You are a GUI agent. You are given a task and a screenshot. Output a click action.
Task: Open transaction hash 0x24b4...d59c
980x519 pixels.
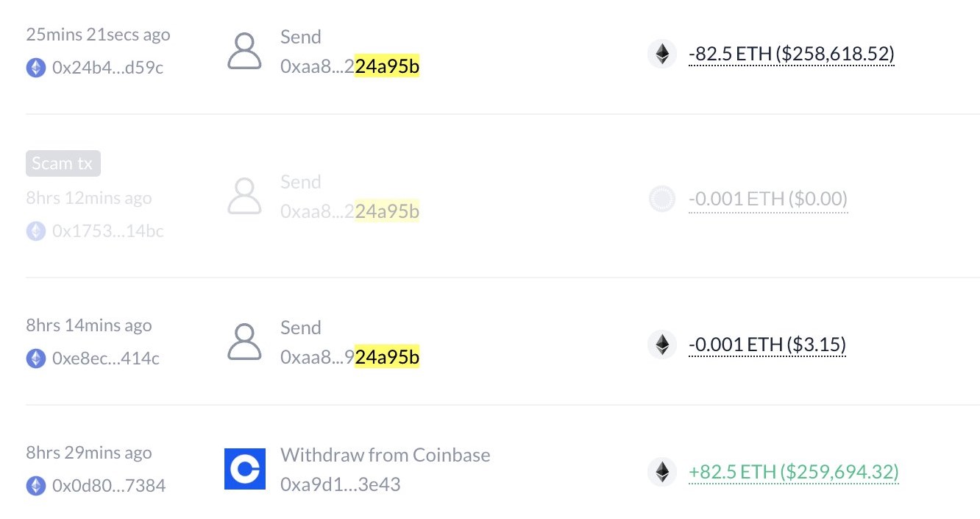coord(108,68)
